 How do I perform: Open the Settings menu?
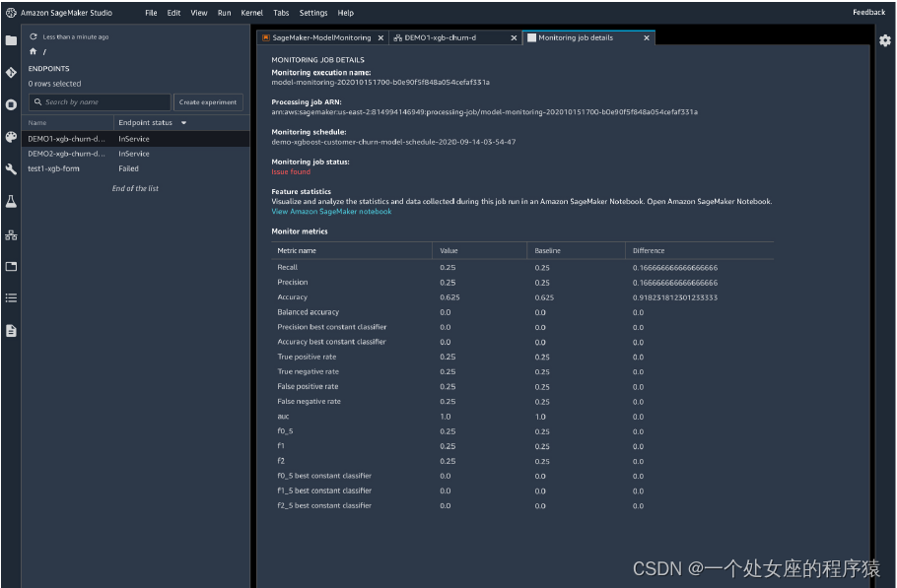click(313, 13)
